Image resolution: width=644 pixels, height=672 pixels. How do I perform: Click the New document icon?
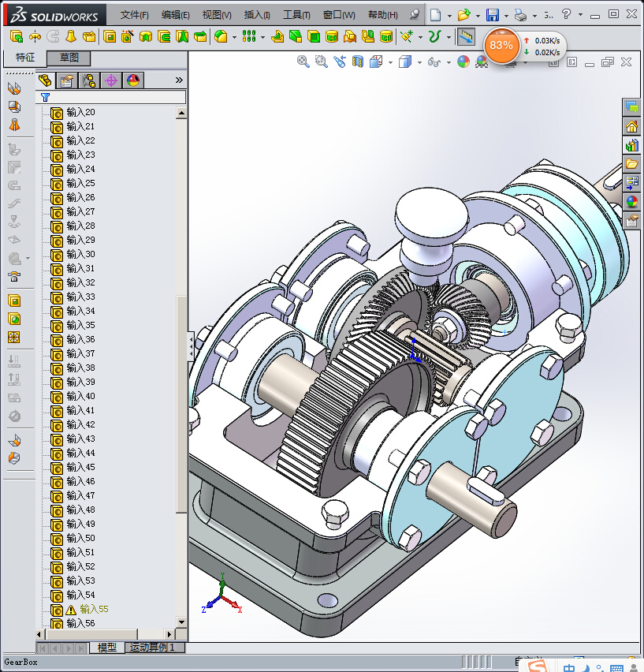435,15
